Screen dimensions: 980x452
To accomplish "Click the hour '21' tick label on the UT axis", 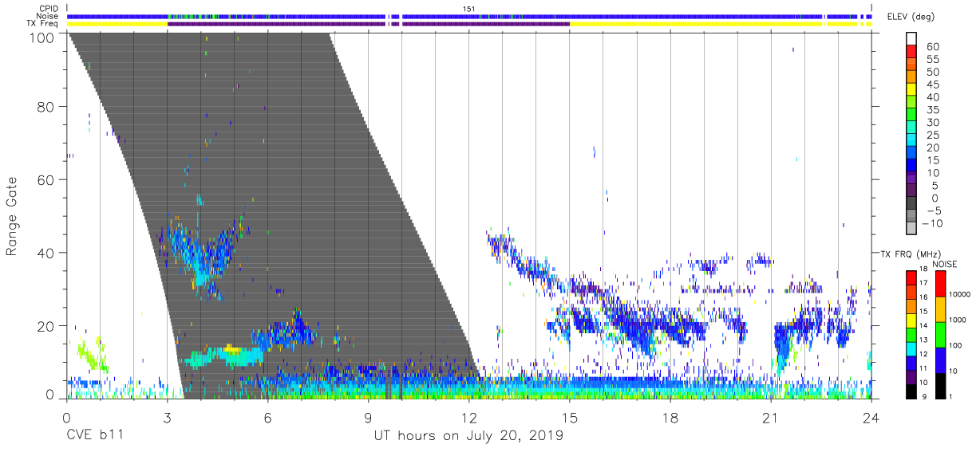I will click(771, 418).
